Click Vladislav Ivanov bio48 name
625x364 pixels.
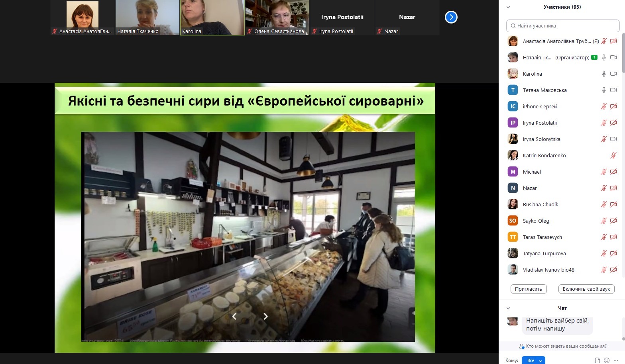[548, 270]
